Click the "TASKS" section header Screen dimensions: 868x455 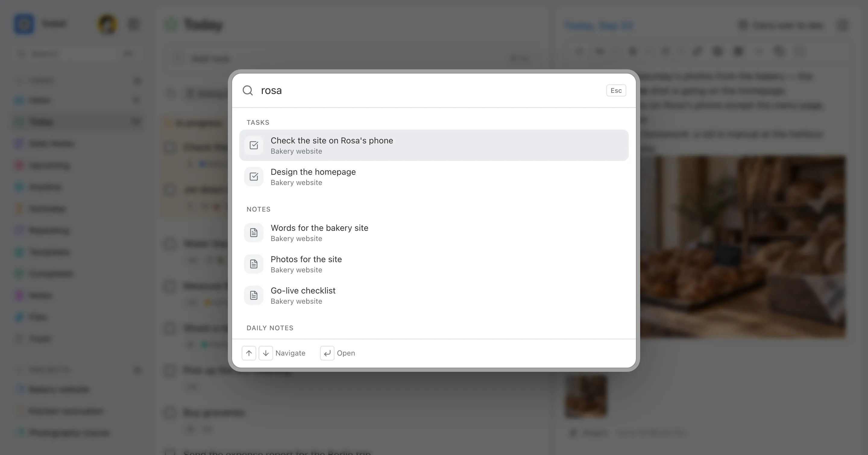coord(258,122)
